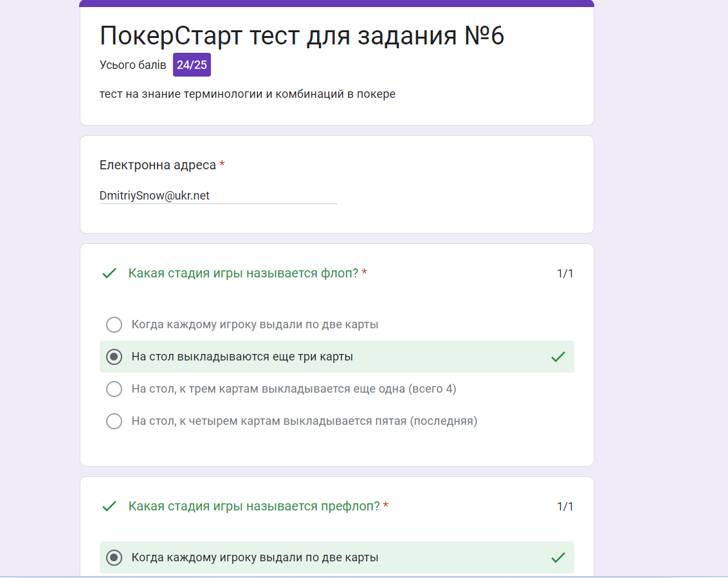The height and width of the screenshot is (578, 728).
Task: Click the 1/1 score of флоп question
Action: coord(565,274)
